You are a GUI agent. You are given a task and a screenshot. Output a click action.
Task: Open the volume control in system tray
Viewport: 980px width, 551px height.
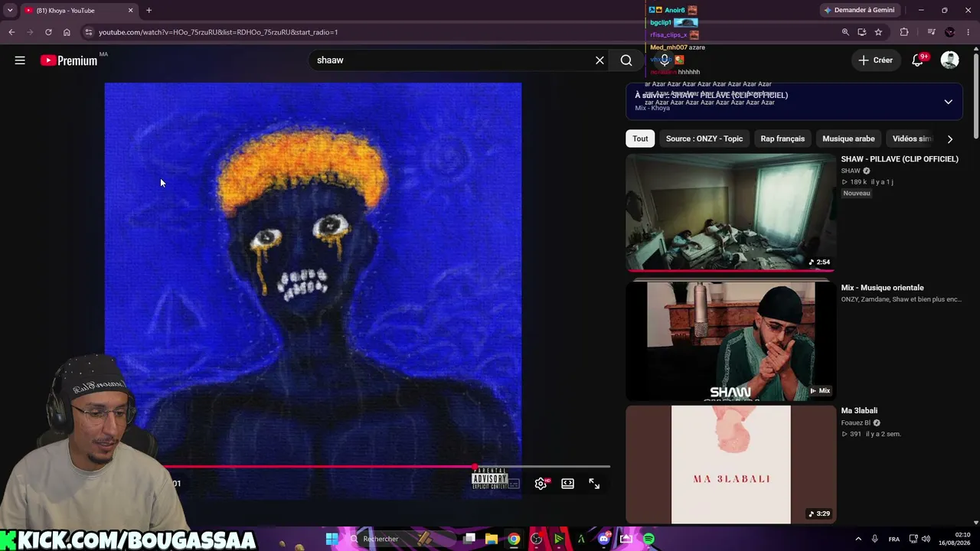coord(926,539)
